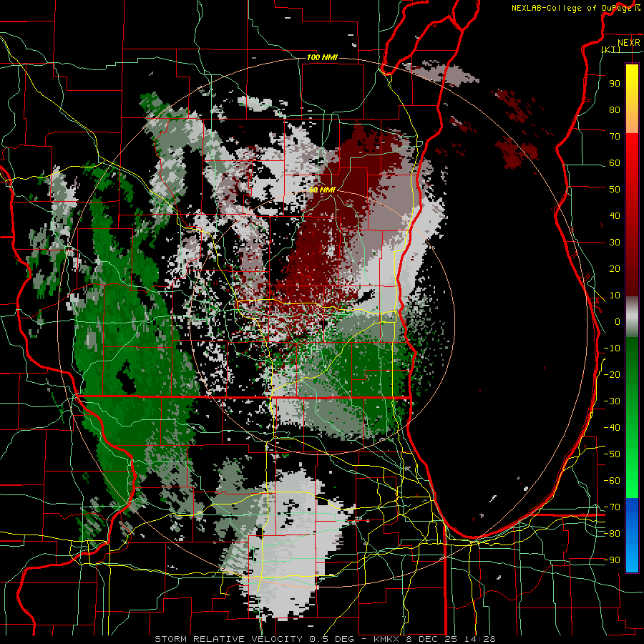The width and height of the screenshot is (644, 644).
Task: Click the "-50" value on the velocity scale
Action: [x=612, y=454]
